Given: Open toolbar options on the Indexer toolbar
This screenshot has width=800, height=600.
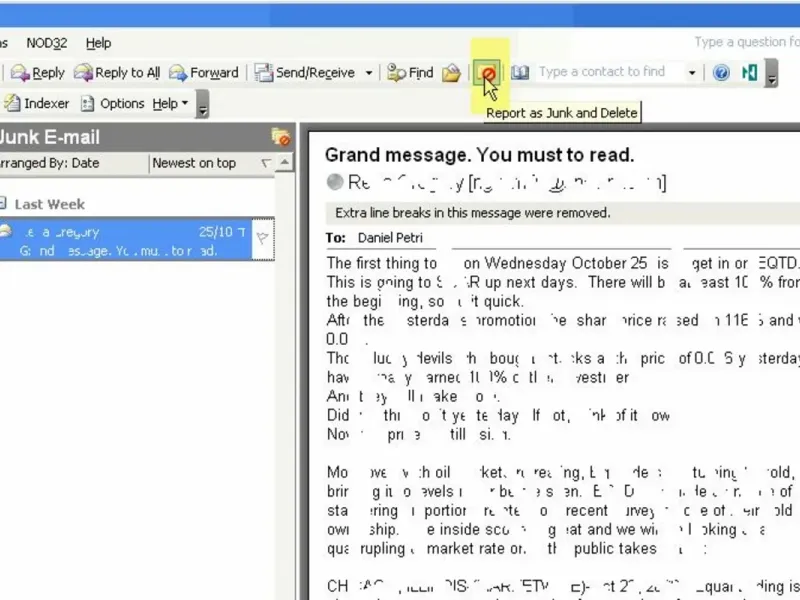Looking at the screenshot, I should click(203, 104).
